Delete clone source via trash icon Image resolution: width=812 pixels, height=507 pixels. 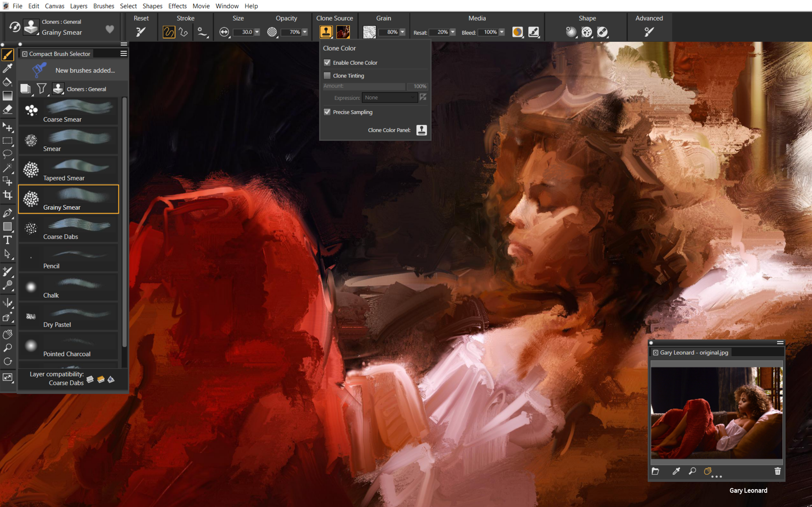(778, 471)
